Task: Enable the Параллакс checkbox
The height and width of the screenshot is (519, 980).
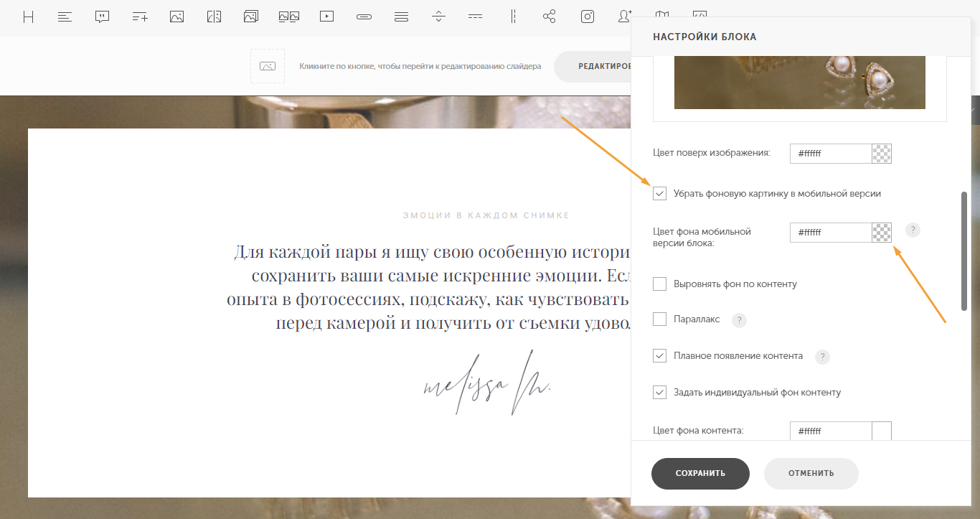Action: [660, 319]
